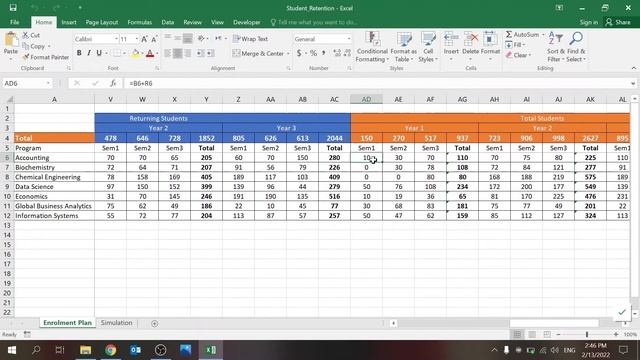
Task: Open the font size dropdown
Action: 137,39
